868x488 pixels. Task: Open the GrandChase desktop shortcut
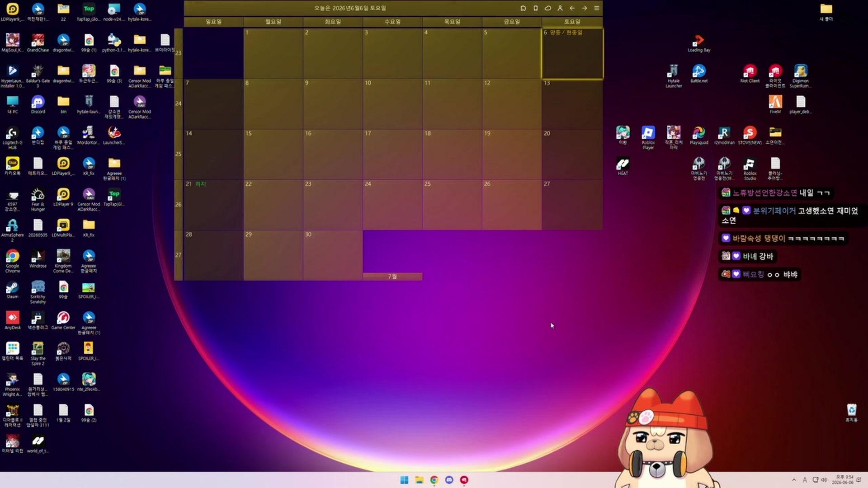[38, 43]
